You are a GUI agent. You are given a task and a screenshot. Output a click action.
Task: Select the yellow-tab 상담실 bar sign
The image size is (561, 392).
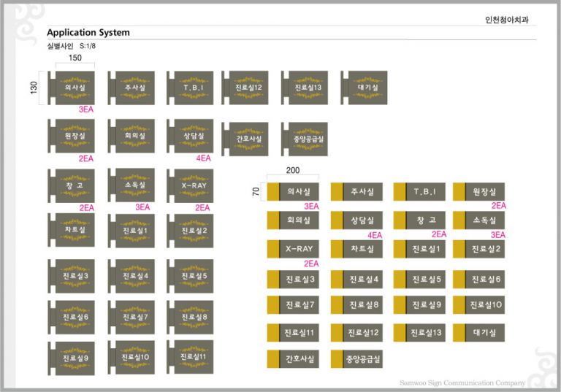pos(356,220)
